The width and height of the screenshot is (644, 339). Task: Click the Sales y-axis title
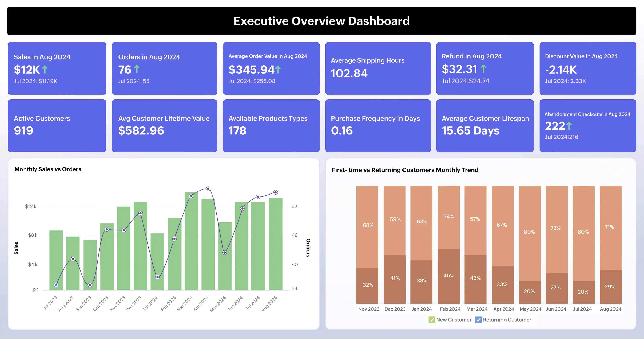(x=16, y=248)
